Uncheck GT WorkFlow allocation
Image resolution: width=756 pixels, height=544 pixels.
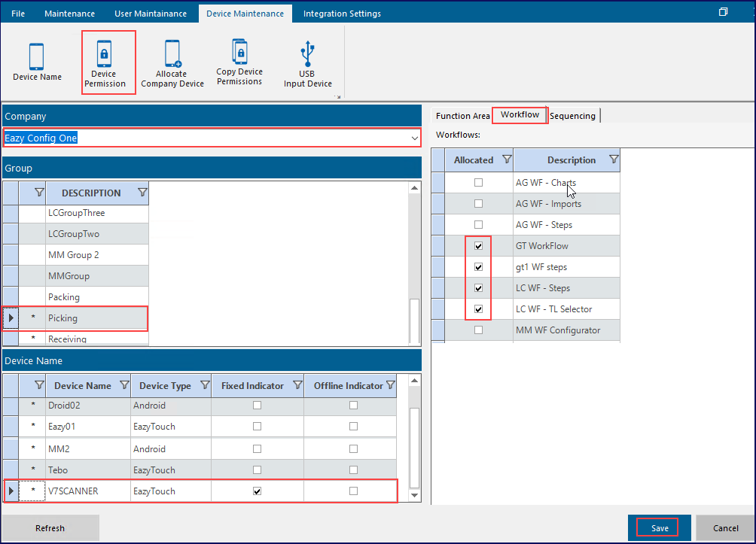click(x=478, y=245)
